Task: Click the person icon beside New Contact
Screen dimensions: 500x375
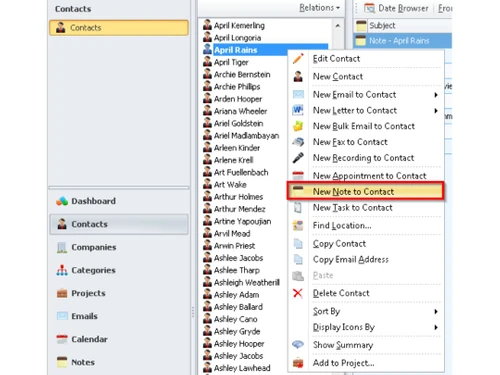Action: tap(298, 76)
